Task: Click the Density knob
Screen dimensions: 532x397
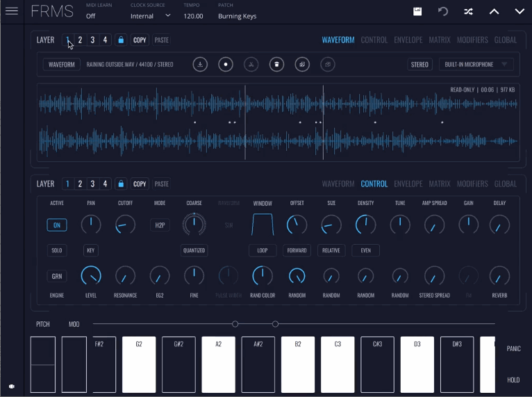Action: (365, 225)
